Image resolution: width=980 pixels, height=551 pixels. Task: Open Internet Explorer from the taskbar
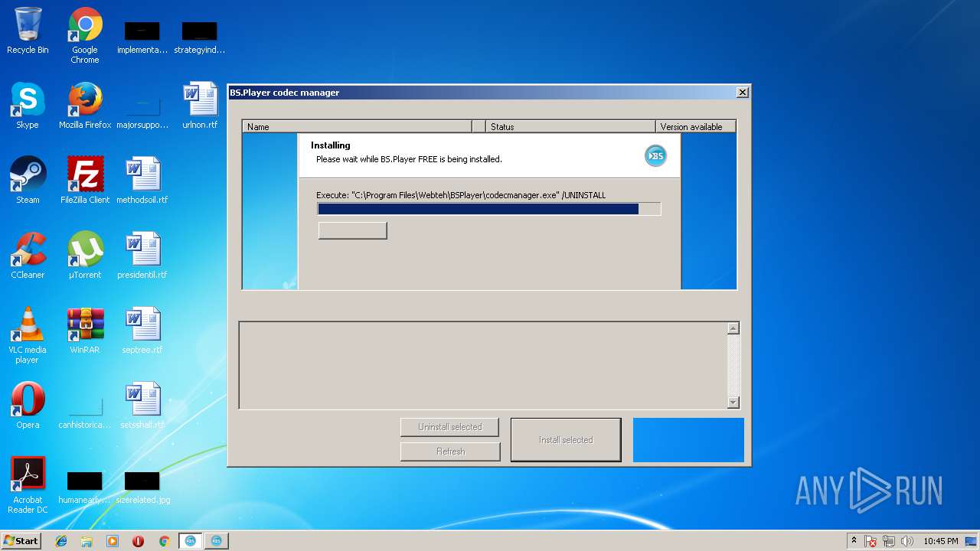[61, 541]
